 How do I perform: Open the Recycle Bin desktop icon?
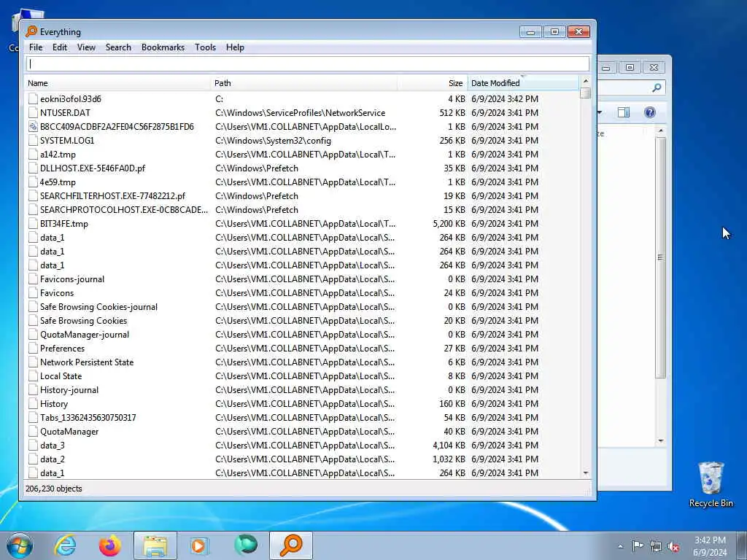[711, 484]
